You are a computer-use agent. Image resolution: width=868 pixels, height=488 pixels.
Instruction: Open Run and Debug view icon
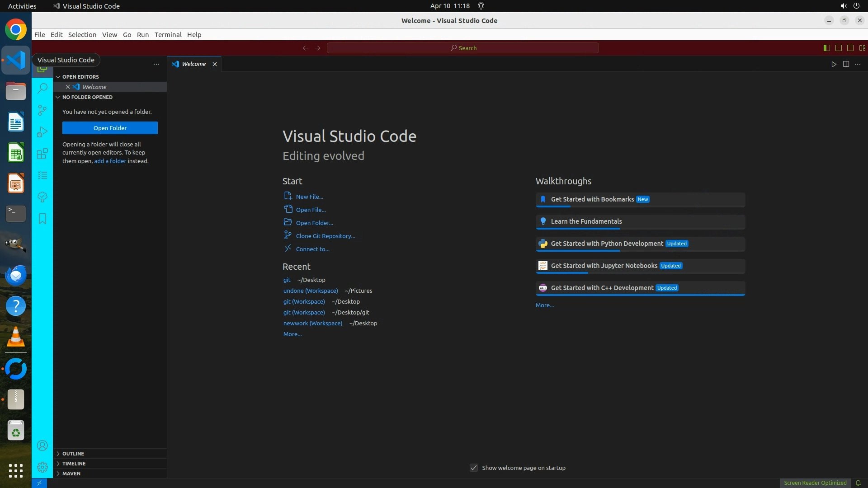(42, 132)
